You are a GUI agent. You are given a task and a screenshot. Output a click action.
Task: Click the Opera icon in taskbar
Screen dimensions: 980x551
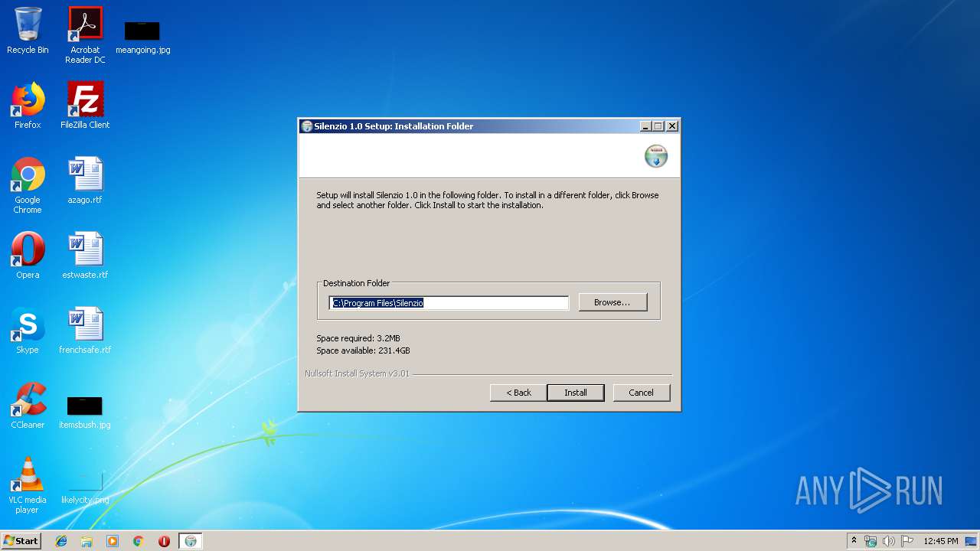pyautogui.click(x=164, y=541)
